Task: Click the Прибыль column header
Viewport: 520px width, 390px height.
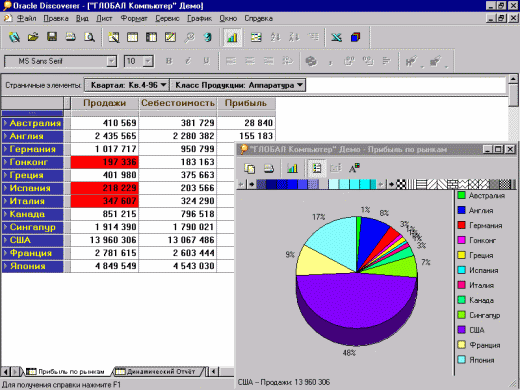Action: point(246,103)
